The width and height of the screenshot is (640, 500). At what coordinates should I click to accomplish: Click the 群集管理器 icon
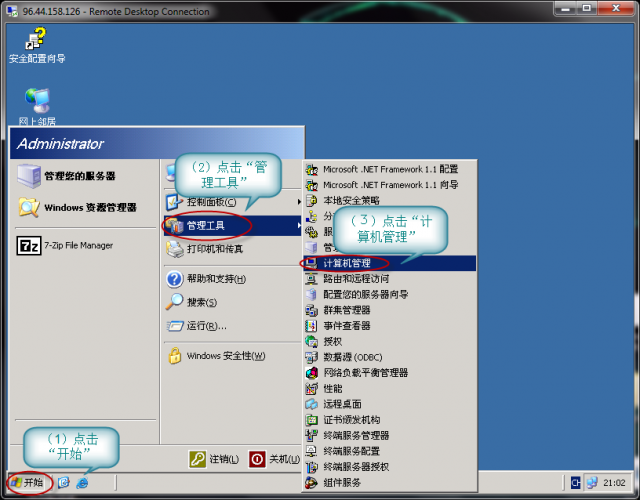coord(311,310)
